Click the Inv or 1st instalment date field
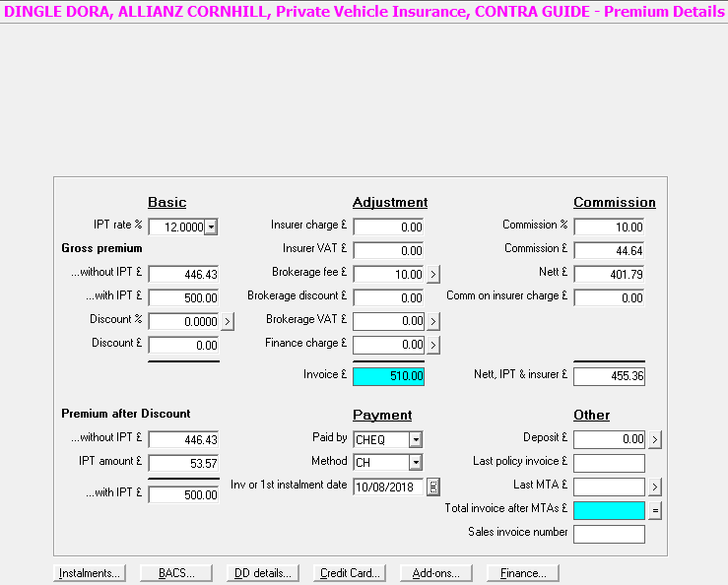 point(388,487)
